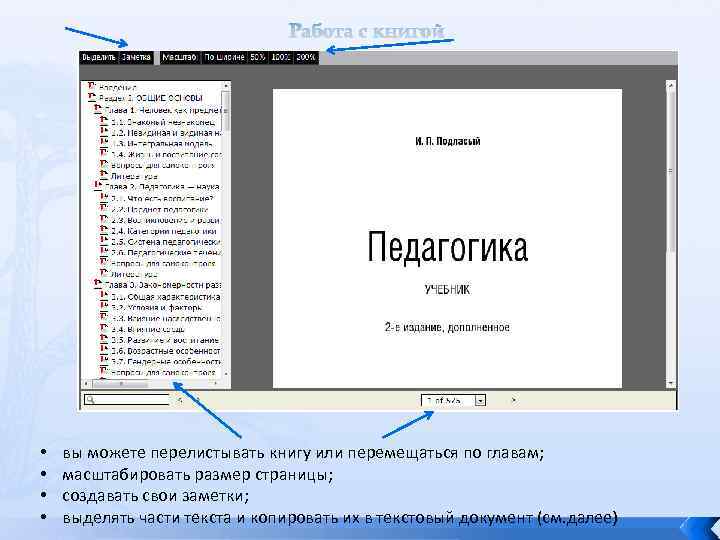The height and width of the screenshot is (540, 720).
Task: Click the bookmark icon of section 2.2
Action: click(x=104, y=208)
